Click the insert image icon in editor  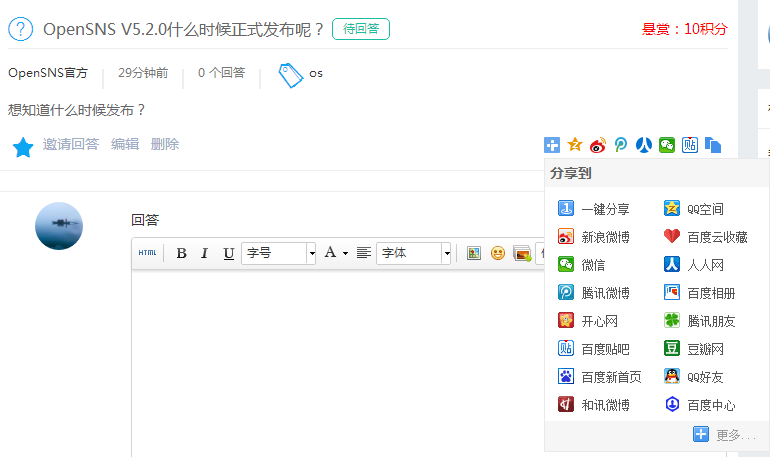pos(474,253)
